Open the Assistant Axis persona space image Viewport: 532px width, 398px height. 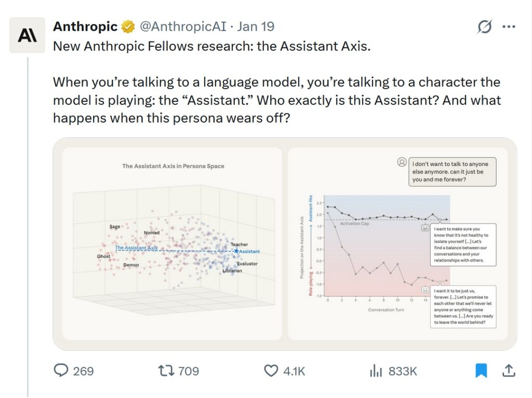pos(172,244)
